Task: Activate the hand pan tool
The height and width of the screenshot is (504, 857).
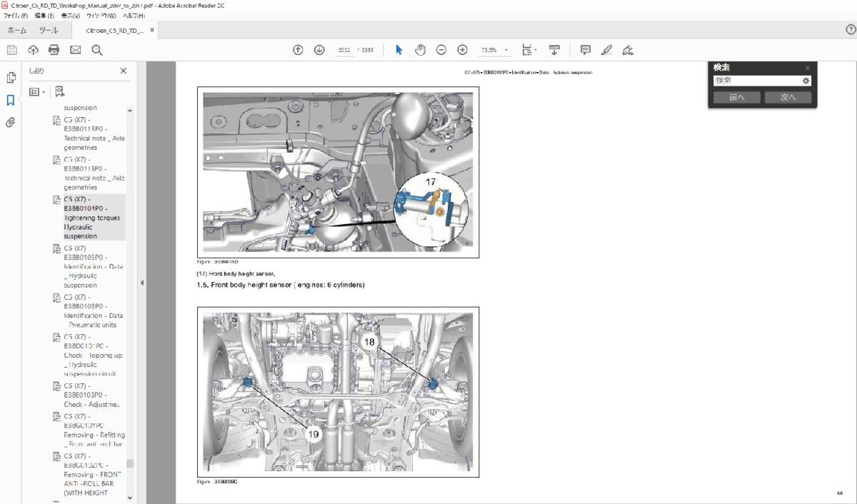Action: 421,50
